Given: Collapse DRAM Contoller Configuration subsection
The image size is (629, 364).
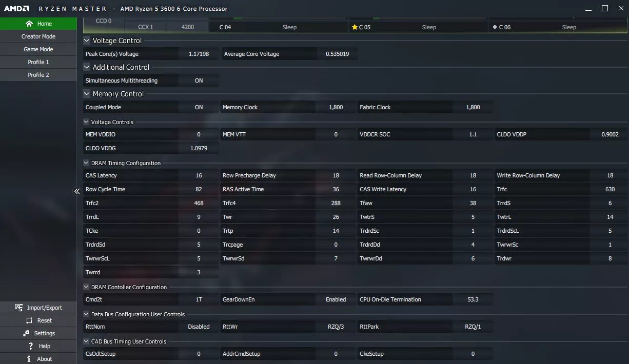Looking at the screenshot, I should (86, 287).
